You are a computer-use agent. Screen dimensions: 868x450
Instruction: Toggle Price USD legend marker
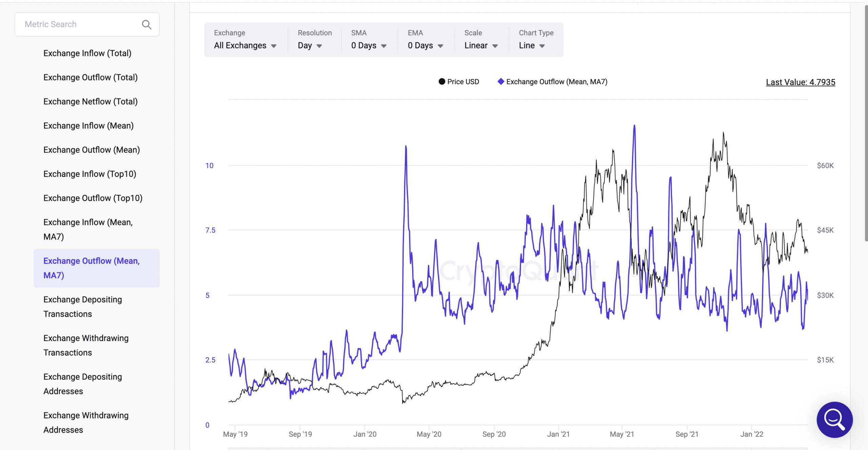[441, 81]
